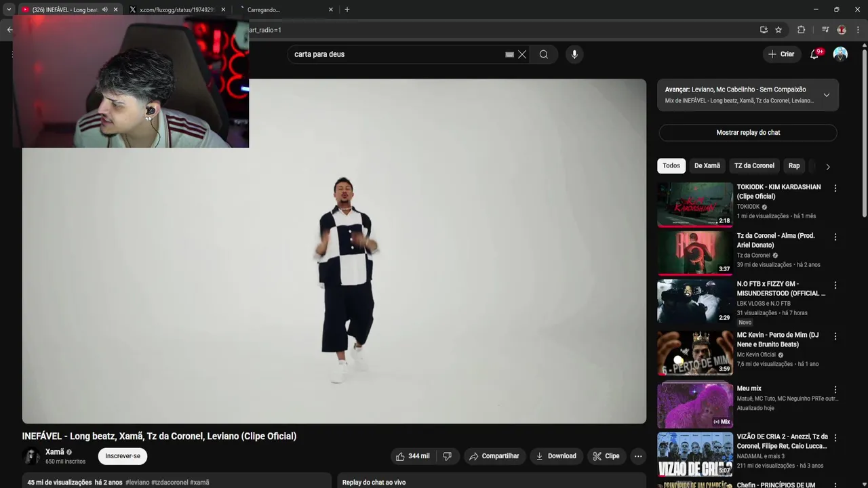
Task: Open the tab search dropdown arrow
Action: point(9,9)
